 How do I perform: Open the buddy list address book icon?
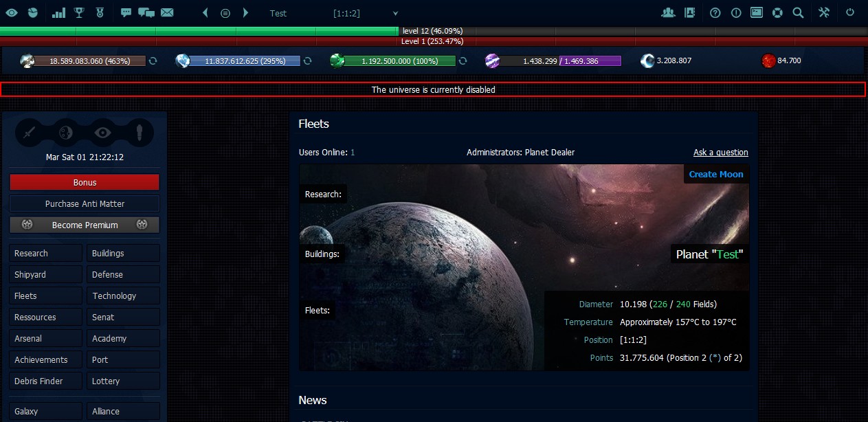(689, 12)
